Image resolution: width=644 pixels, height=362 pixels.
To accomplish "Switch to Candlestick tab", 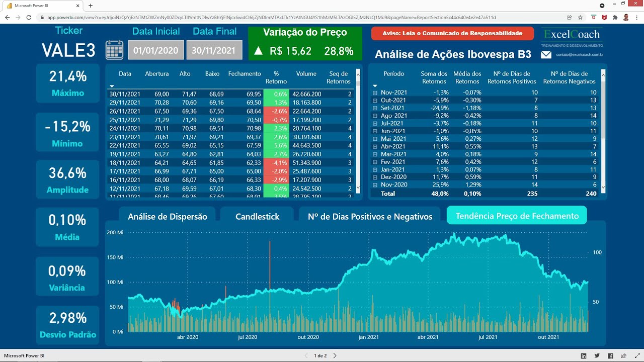I will (x=257, y=216).
